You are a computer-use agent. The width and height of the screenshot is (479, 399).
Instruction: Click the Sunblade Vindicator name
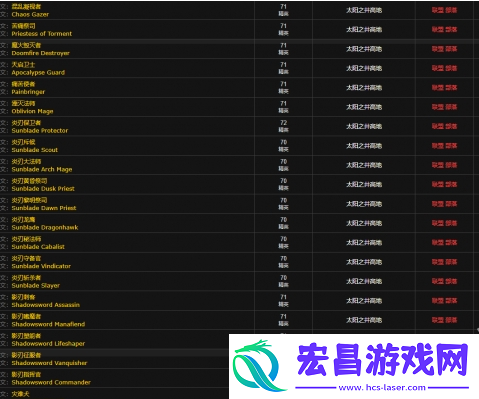pyautogui.click(x=41, y=266)
